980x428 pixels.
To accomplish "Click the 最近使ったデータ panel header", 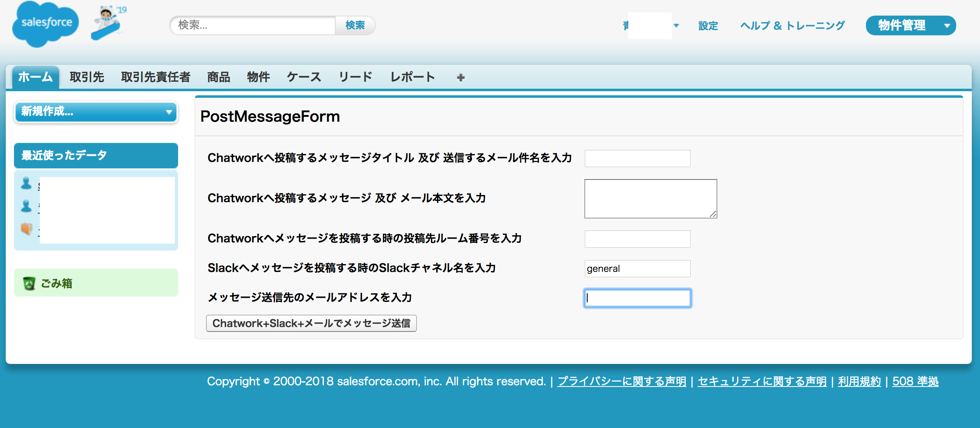I will (96, 156).
